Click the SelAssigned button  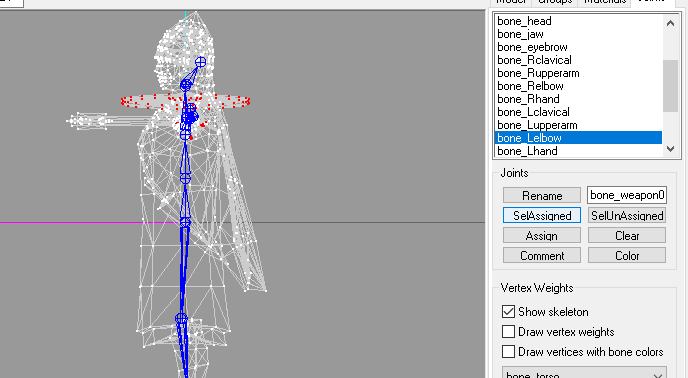click(542, 216)
